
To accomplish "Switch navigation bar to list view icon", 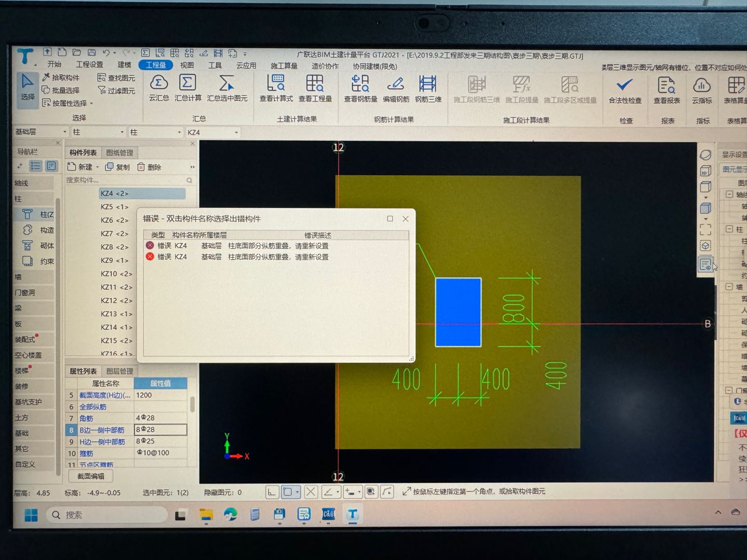I will coord(35,166).
